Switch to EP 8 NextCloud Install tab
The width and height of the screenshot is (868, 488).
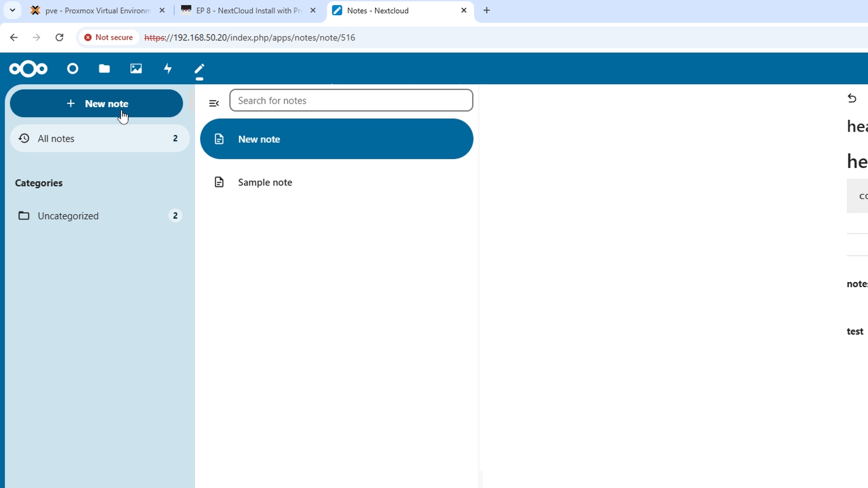[249, 11]
